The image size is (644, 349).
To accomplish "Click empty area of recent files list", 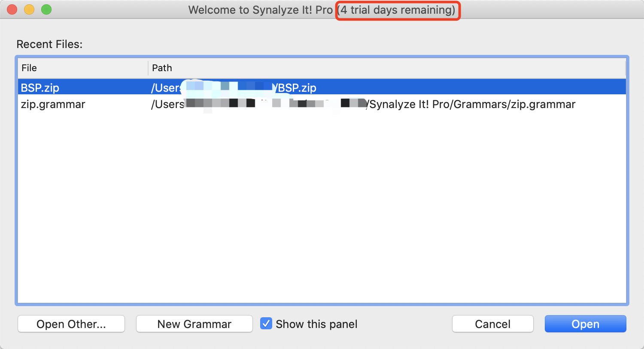I will 322,206.
